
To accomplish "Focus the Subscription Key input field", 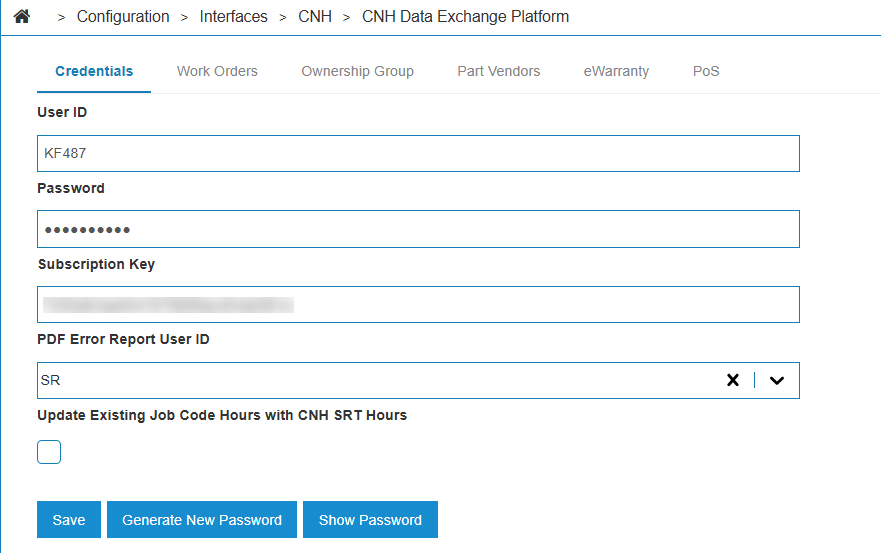I will click(x=418, y=305).
